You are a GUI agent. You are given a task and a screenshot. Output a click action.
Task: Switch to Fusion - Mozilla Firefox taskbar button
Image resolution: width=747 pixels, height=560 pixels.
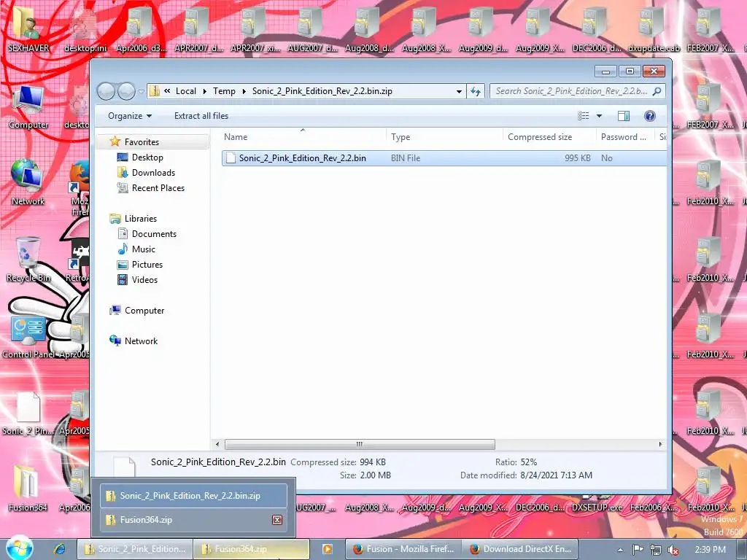coord(403,549)
